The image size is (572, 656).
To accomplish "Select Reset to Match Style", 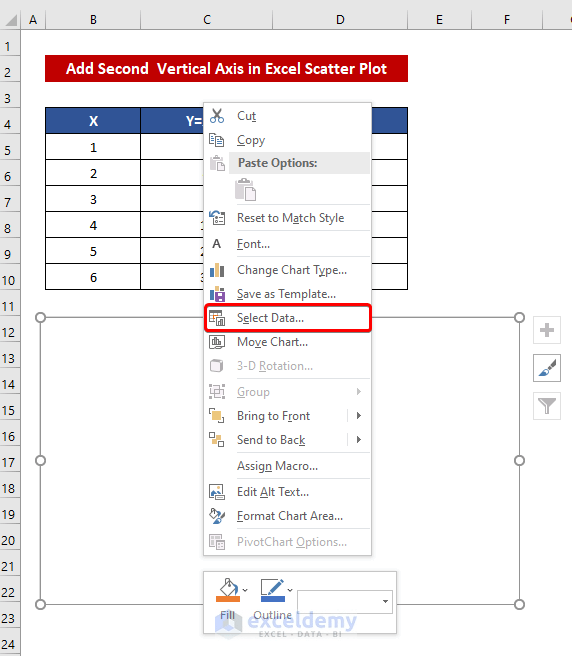I will click(x=287, y=218).
